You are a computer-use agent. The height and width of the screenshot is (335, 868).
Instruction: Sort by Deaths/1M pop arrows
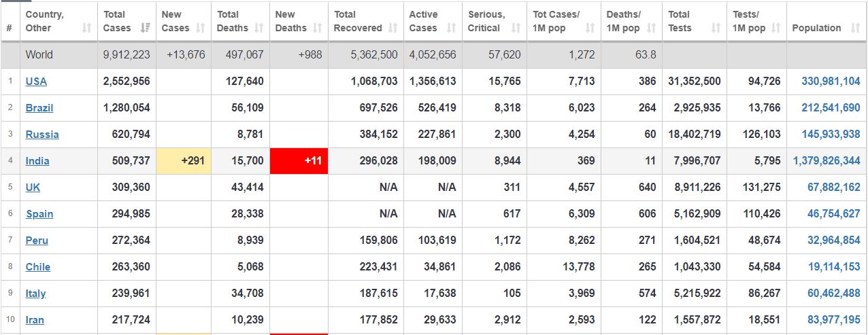651,28
